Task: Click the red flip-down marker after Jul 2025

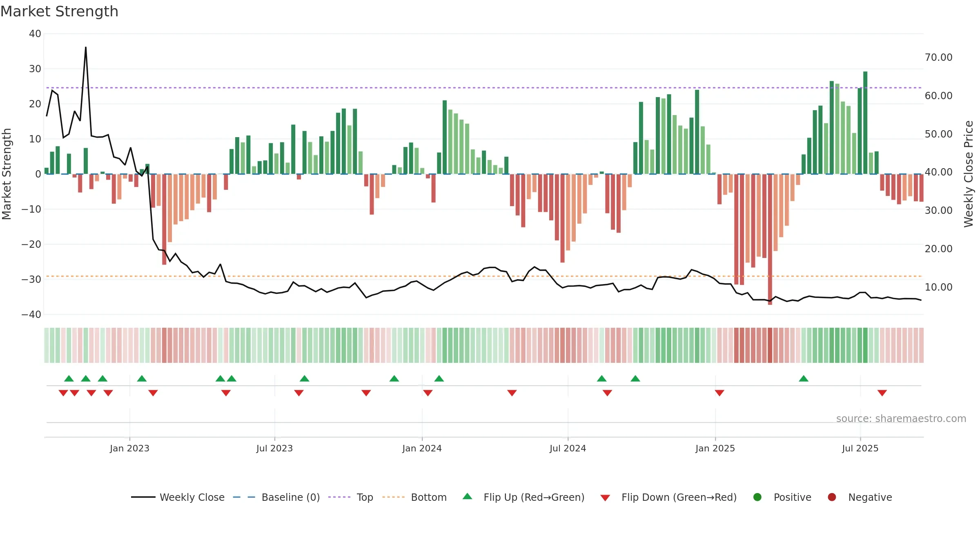Action: point(882,393)
